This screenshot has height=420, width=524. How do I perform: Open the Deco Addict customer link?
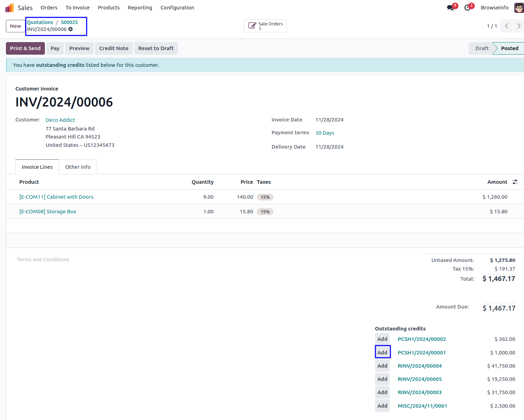[60, 120]
